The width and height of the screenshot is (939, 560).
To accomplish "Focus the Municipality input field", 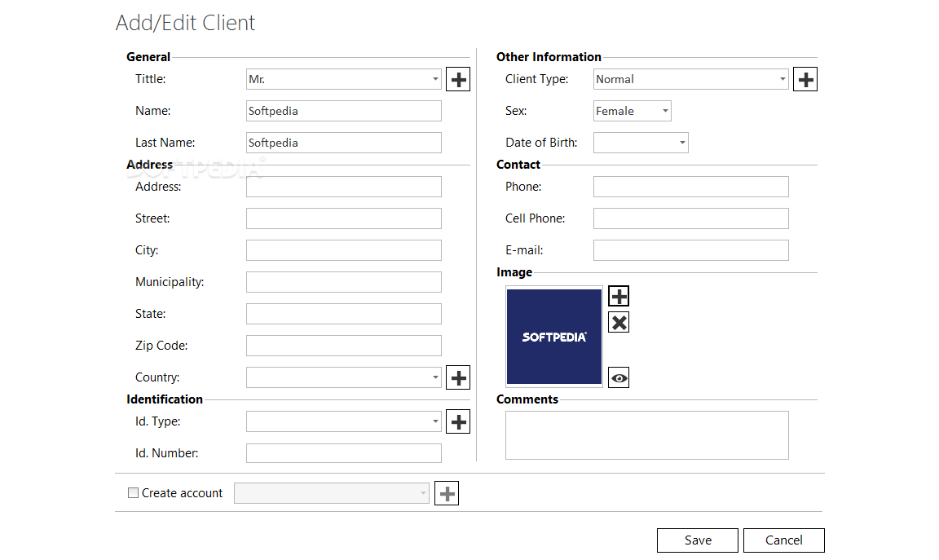I will pos(344,281).
